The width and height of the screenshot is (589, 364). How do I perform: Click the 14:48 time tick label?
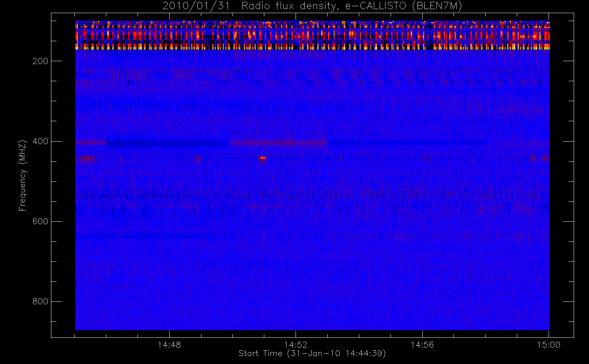[169, 345]
